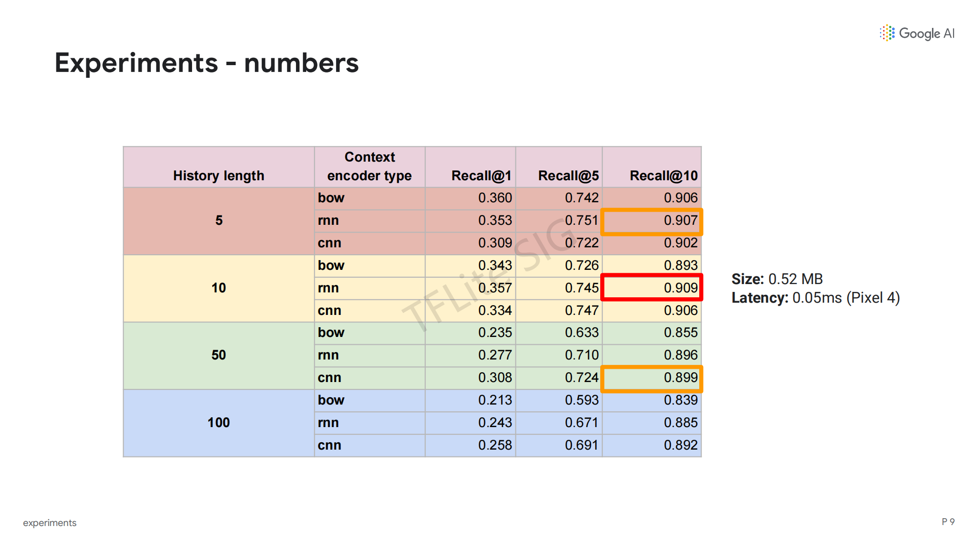
Task: Click the 0.308 Recall@1 value
Action: pyautogui.click(x=495, y=378)
